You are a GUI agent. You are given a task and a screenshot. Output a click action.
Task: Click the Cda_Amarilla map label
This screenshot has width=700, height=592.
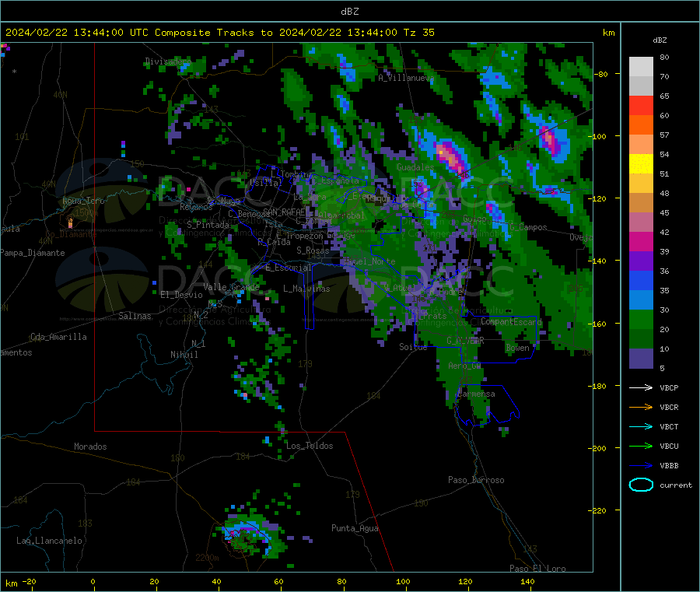pos(58,337)
